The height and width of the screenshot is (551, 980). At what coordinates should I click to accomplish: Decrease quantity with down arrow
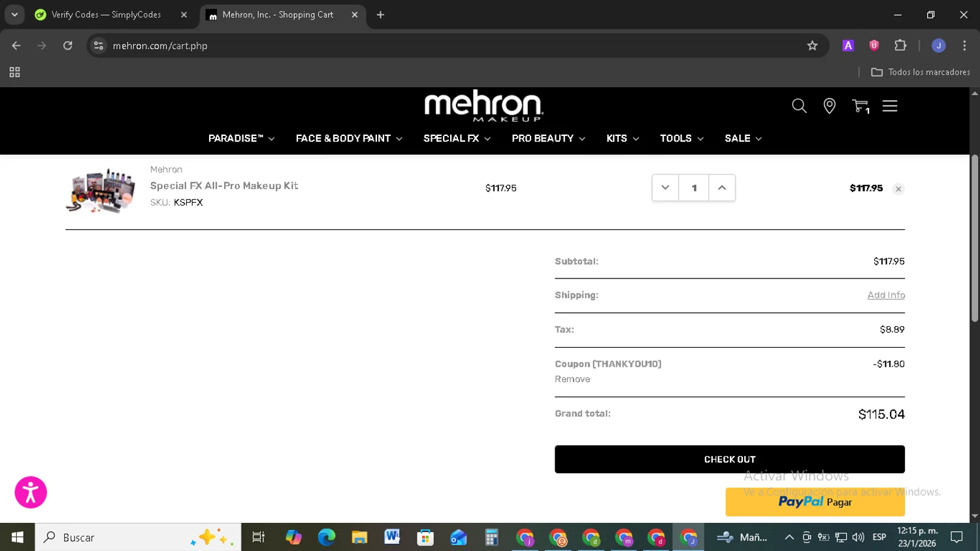click(665, 188)
